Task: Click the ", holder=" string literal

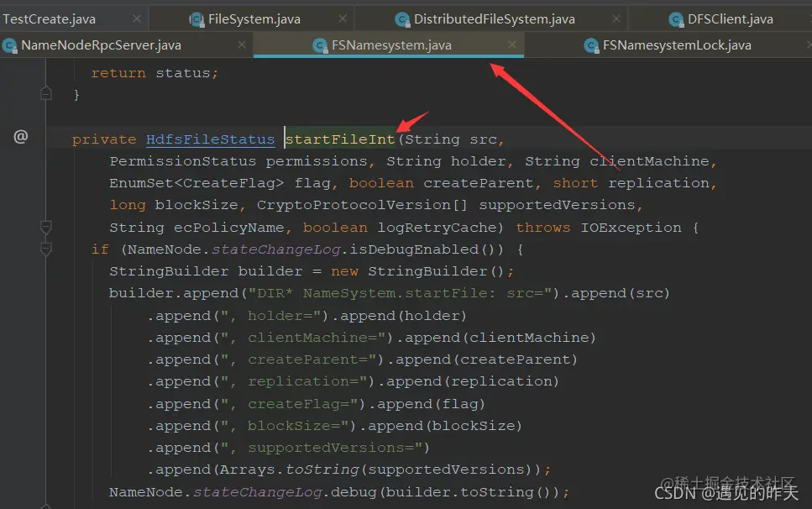Action: tap(275, 316)
